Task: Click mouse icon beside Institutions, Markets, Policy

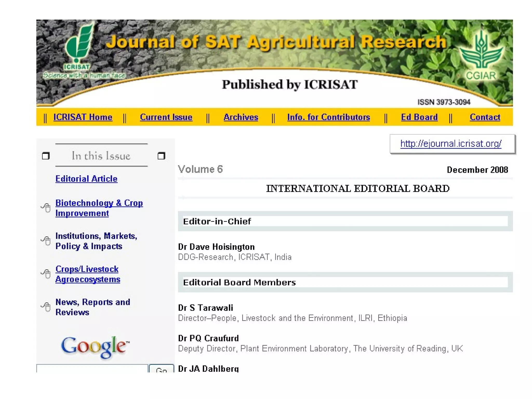Action: 46,241
